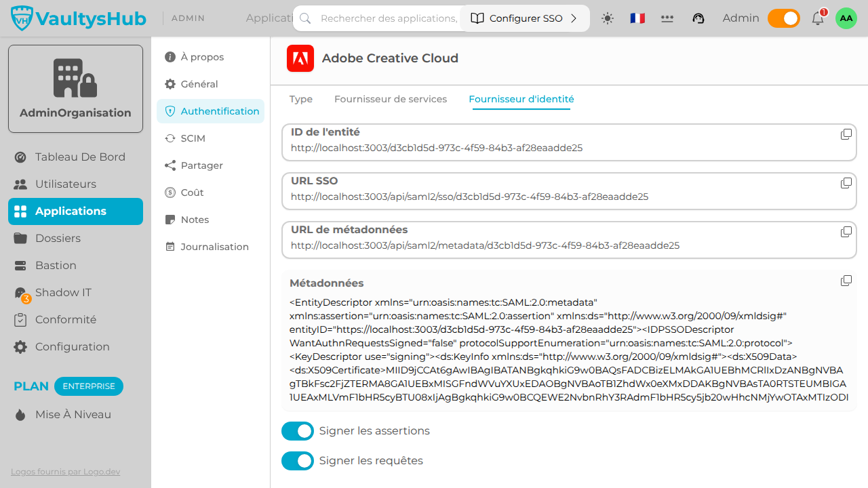This screenshot has width=868, height=488.
Task: Open Fournisseur de services tab
Action: coord(391,99)
